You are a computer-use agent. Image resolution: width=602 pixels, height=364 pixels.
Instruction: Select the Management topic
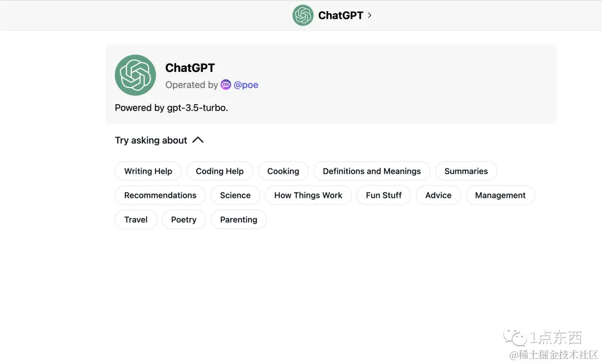[x=500, y=195]
